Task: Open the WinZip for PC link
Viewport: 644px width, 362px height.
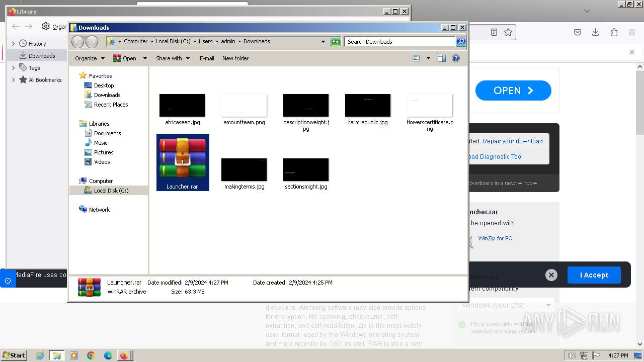Action: coord(495,238)
